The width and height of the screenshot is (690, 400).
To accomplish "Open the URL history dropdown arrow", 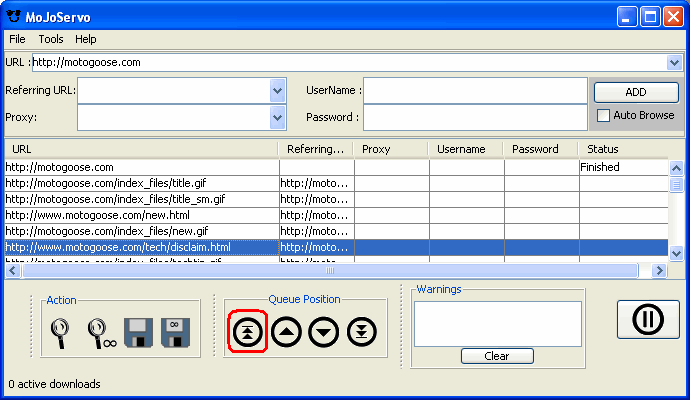I will point(674,62).
